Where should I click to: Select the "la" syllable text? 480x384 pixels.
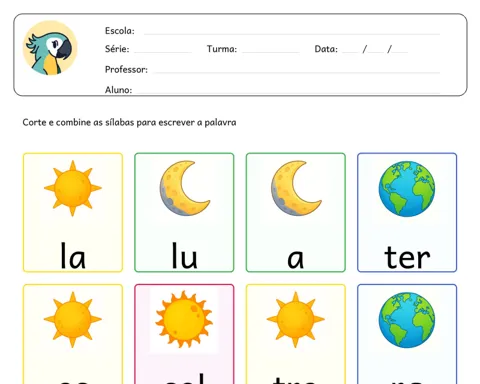click(x=73, y=256)
